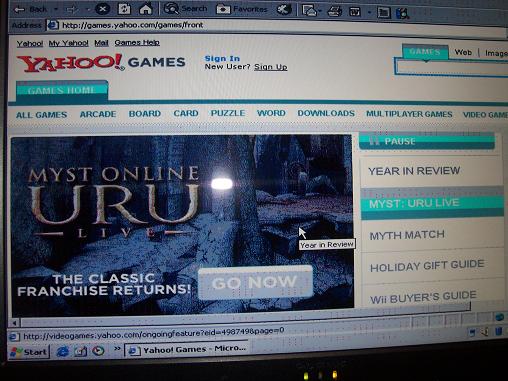
Task: Open the Back history dropdown arrow
Action: pos(56,9)
